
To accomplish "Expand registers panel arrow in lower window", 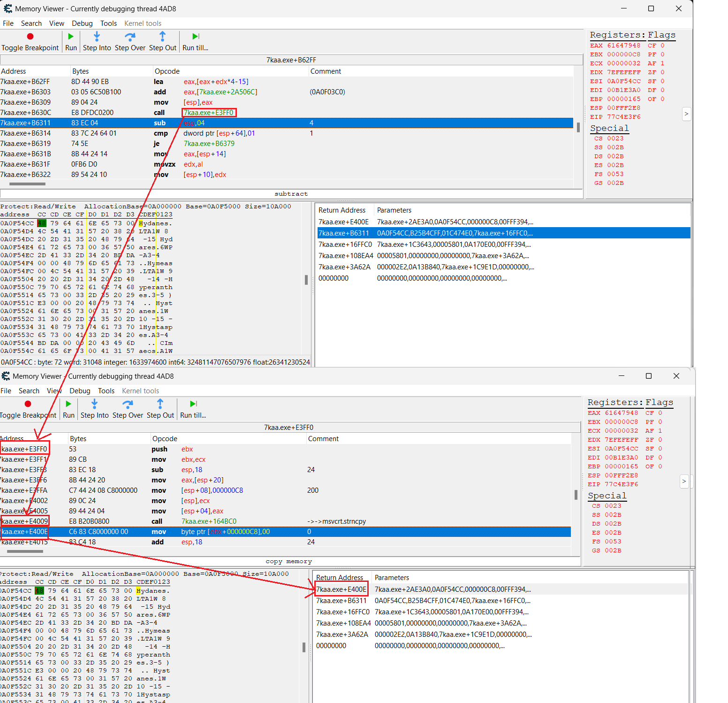I will coord(684,481).
